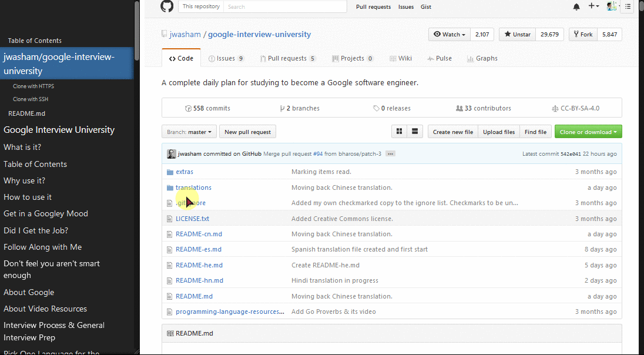Switch to list view icon
The image size is (644, 355).
click(415, 132)
